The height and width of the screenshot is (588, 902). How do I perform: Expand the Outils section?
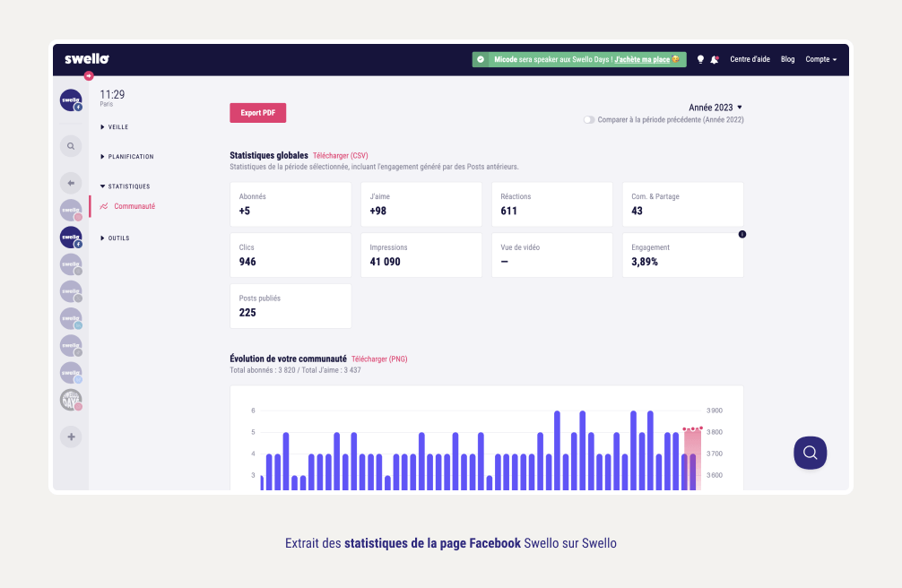coord(117,238)
